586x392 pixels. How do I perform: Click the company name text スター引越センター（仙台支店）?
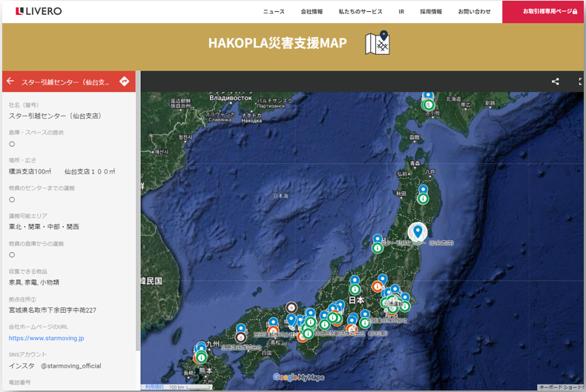tap(55, 116)
